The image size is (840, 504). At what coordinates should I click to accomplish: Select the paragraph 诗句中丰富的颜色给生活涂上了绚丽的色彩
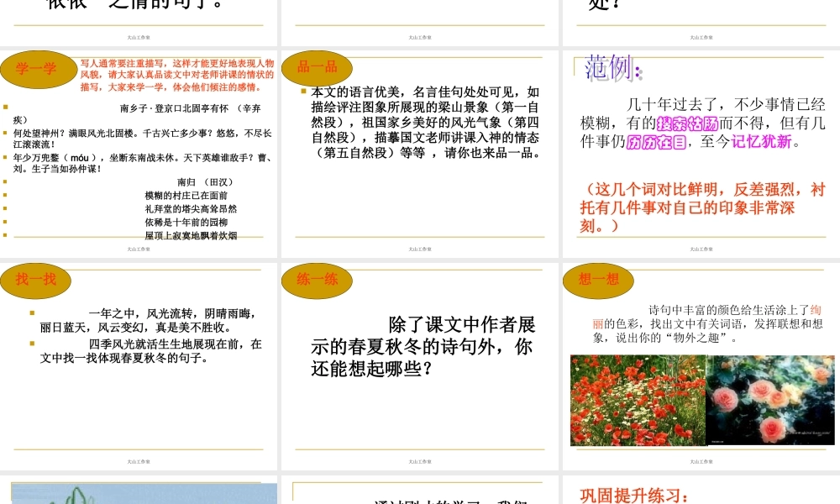[x=707, y=324]
